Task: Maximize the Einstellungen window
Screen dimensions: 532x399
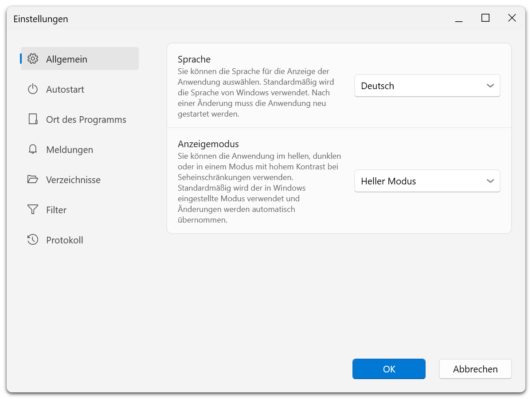Action: 485,18
